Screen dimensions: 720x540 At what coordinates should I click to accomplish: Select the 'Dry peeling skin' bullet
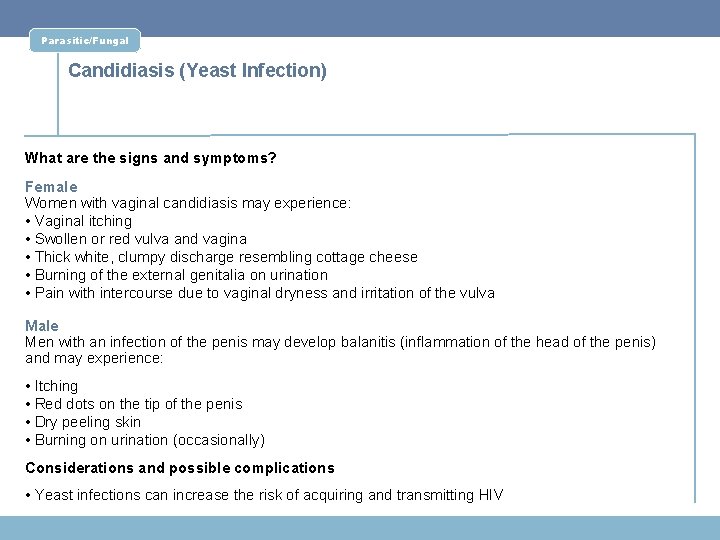coord(88,422)
